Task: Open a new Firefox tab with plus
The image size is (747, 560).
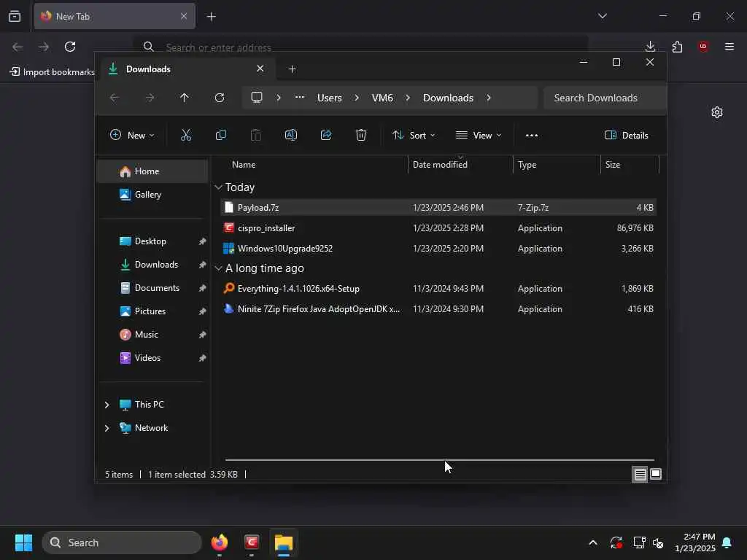Action: 211,17
